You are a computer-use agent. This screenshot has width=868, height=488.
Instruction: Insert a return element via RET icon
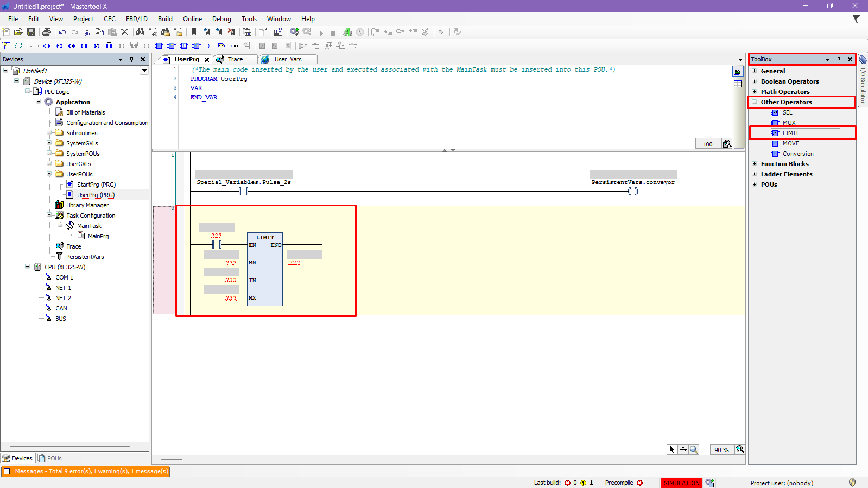tap(234, 46)
